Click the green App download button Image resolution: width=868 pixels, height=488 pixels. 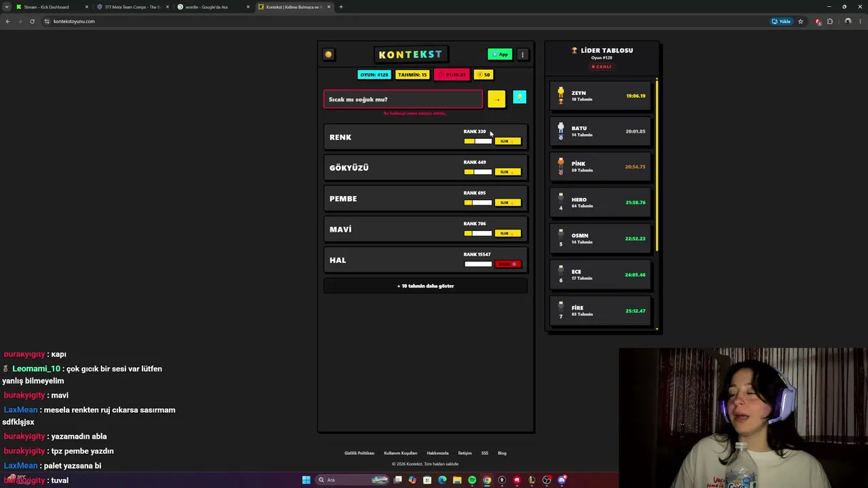pyautogui.click(x=500, y=54)
